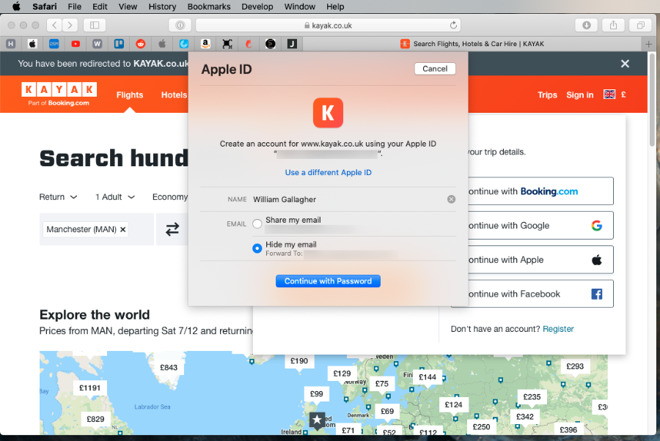Click the Use a different Apple ID link
Image resolution: width=660 pixels, height=441 pixels.
[328, 172]
